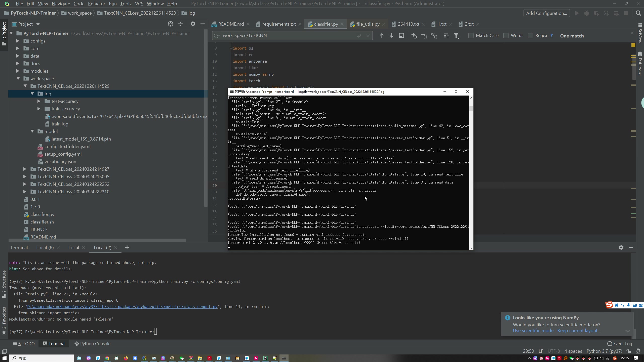Open the Favorites tool window
644x362 pixels.
(x=4, y=321)
